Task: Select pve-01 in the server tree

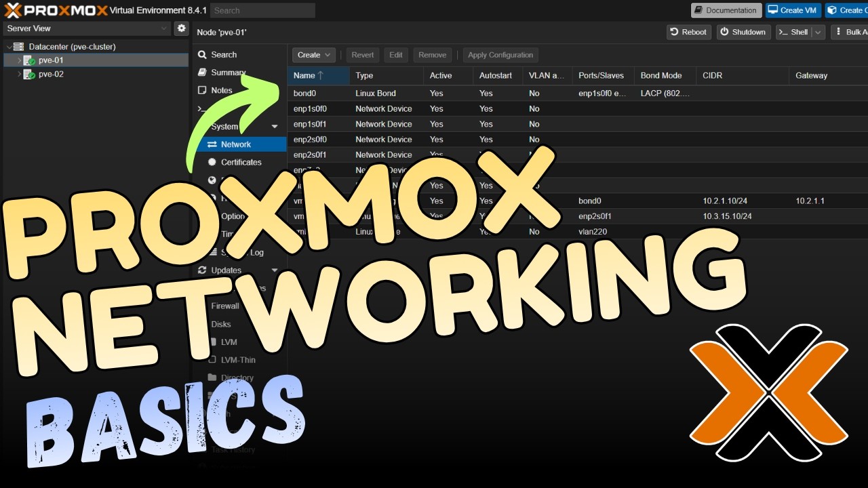Action: click(x=96, y=60)
